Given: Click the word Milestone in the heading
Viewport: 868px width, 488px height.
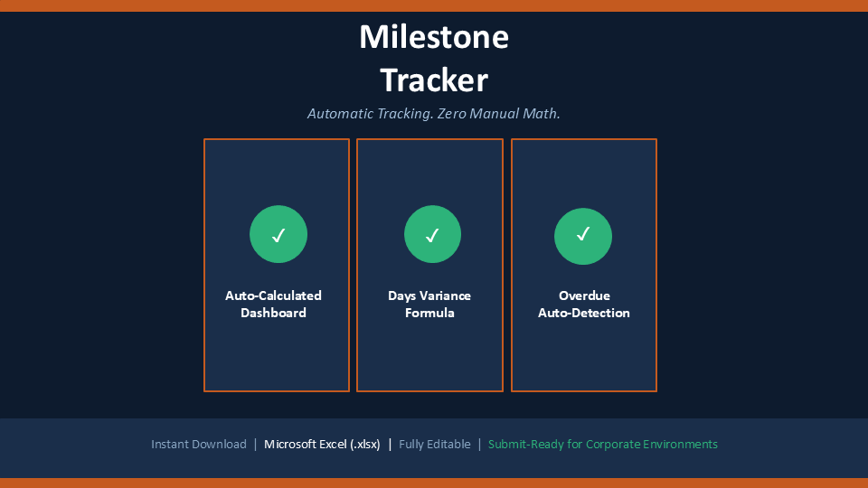Looking at the screenshot, I should pos(434,37).
